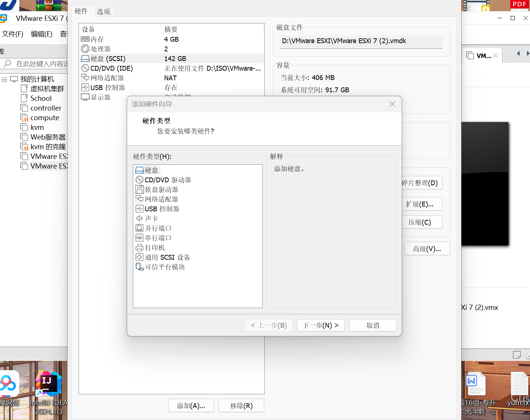The image size is (530, 420).
Task: Close the VM... tab in VMware window
Action: 496,56
